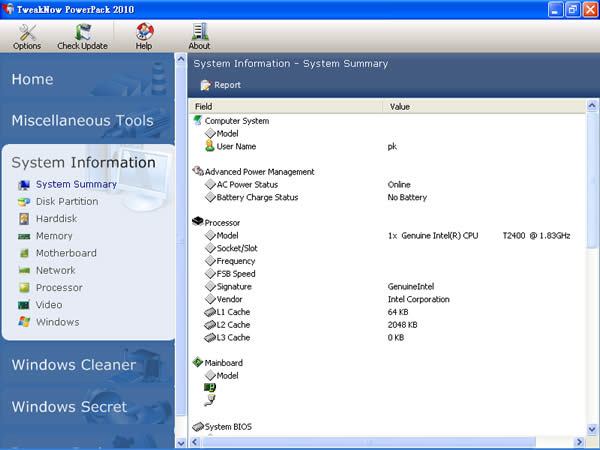The height and width of the screenshot is (450, 600).
Task: Select the System Information section header
Action: (83, 162)
